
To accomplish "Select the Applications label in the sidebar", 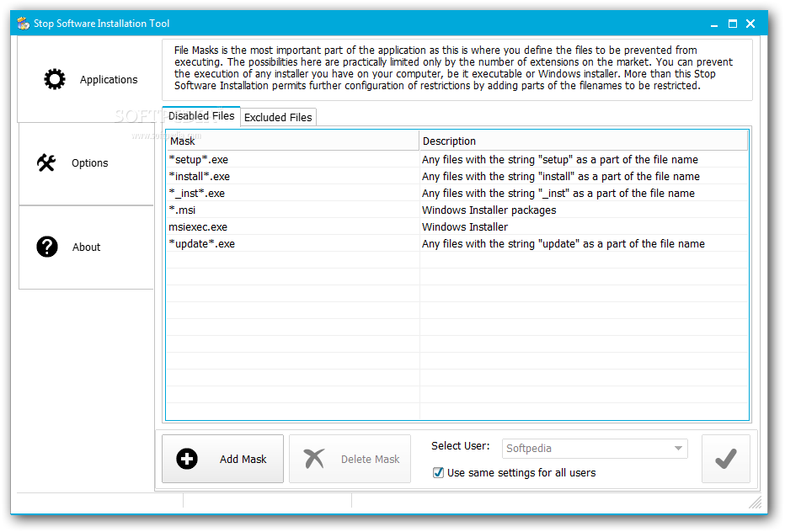I will [109, 80].
